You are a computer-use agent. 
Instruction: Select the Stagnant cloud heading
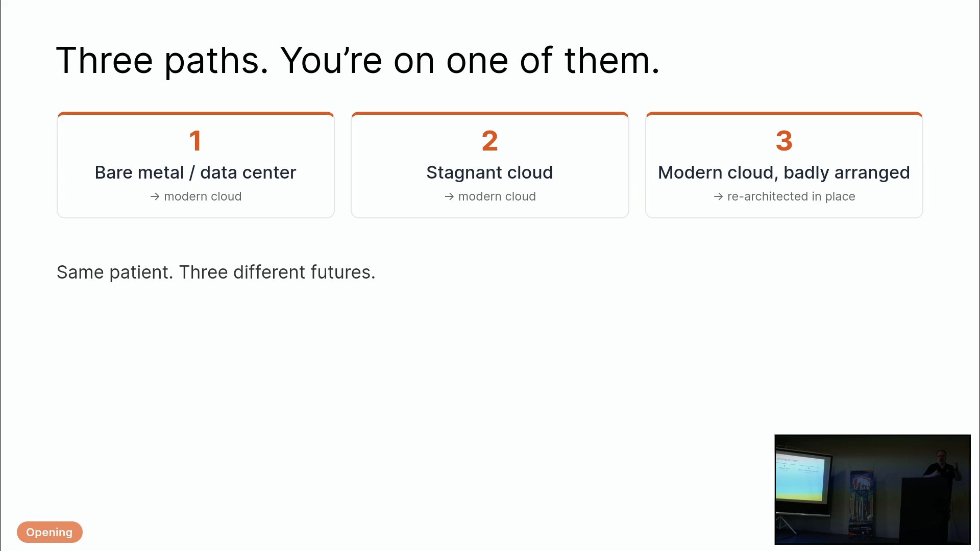(x=489, y=172)
